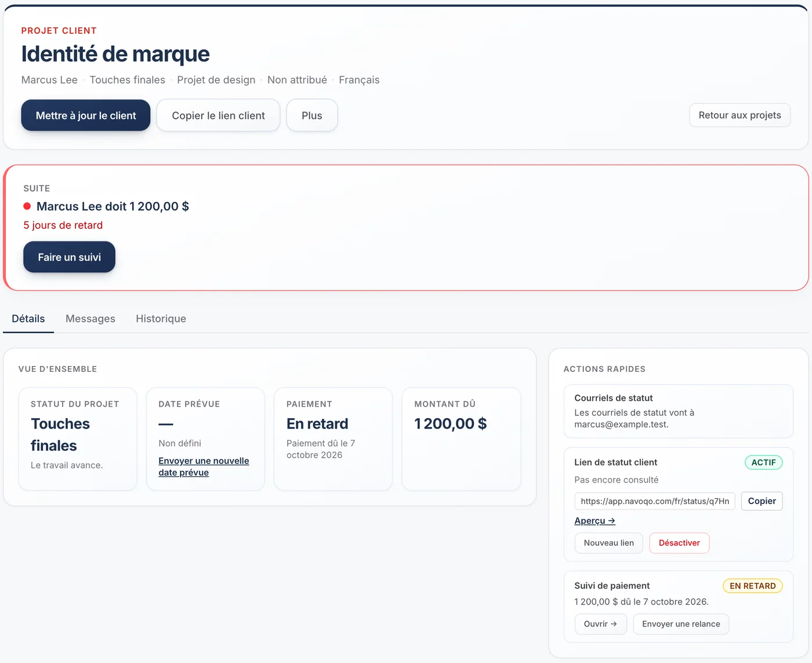Click the Suivi de paiement heading
Image resolution: width=812 pixels, height=663 pixels.
(x=612, y=586)
